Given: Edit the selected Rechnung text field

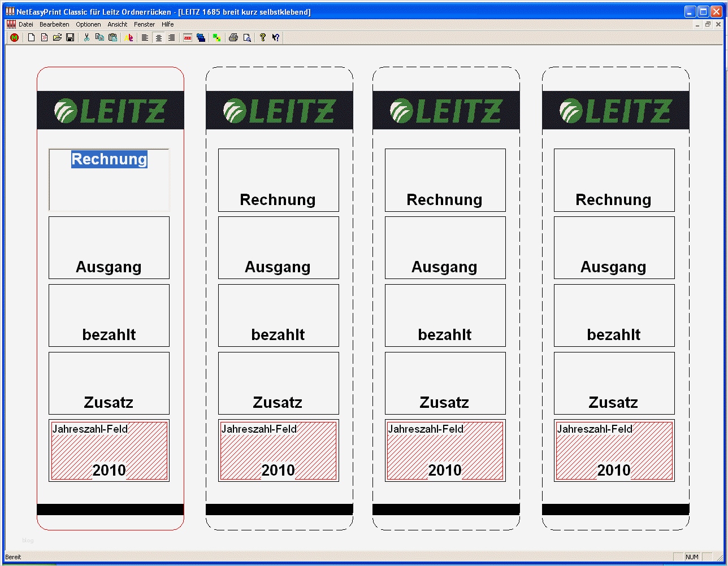Looking at the screenshot, I should coord(109,159).
